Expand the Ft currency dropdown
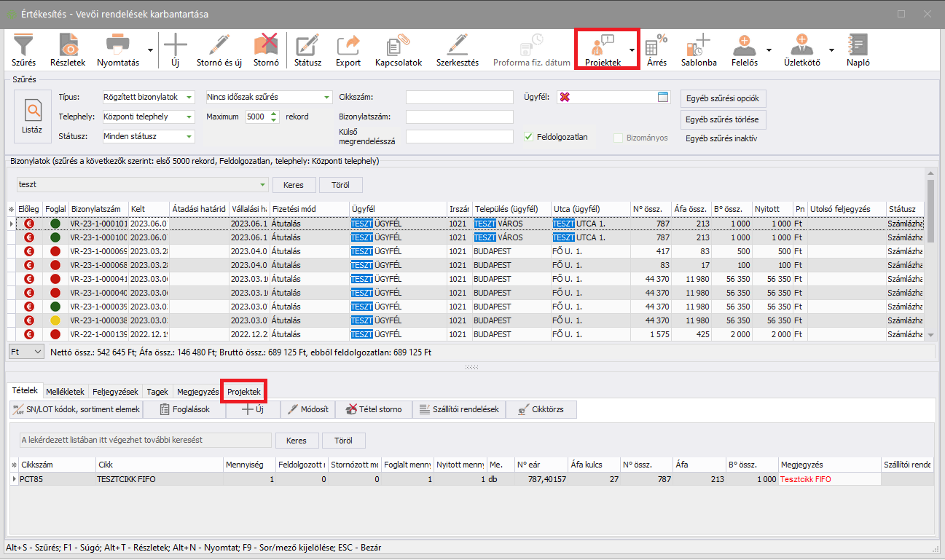 coord(38,352)
